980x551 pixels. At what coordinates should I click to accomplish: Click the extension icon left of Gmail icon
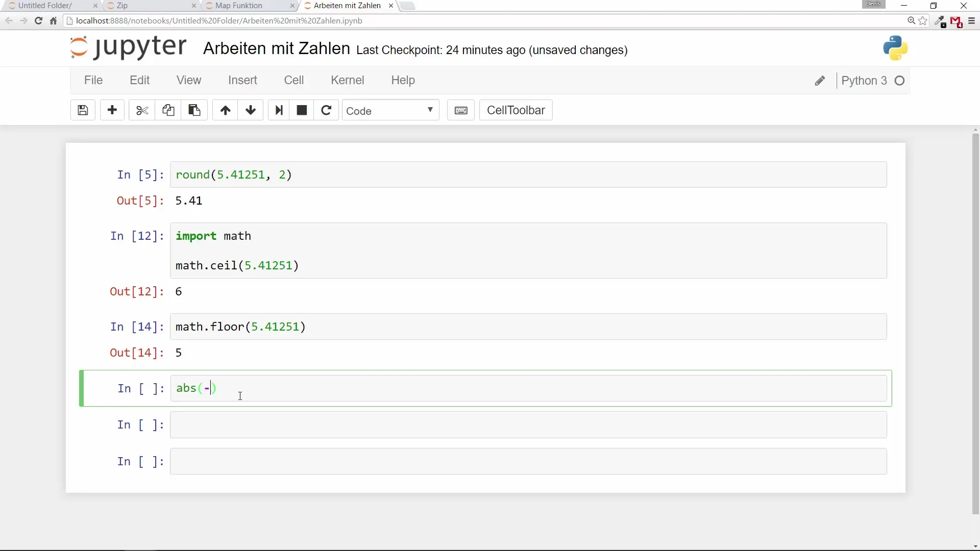point(940,21)
